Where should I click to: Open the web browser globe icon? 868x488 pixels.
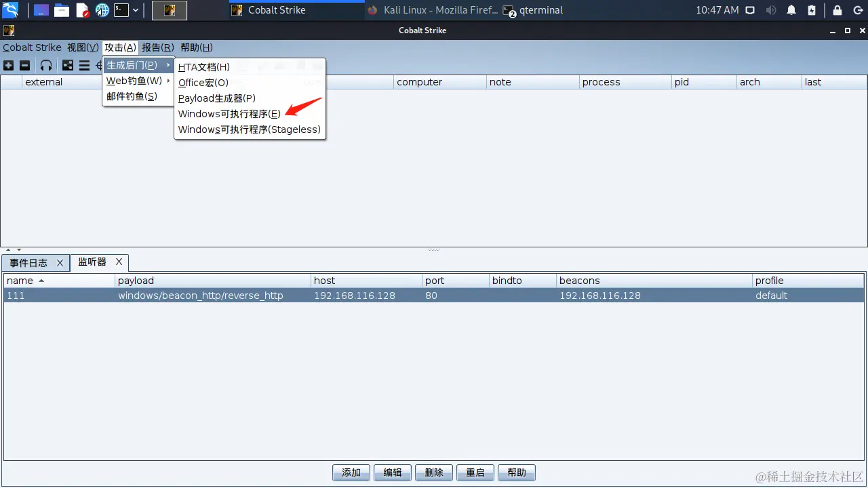(x=102, y=10)
